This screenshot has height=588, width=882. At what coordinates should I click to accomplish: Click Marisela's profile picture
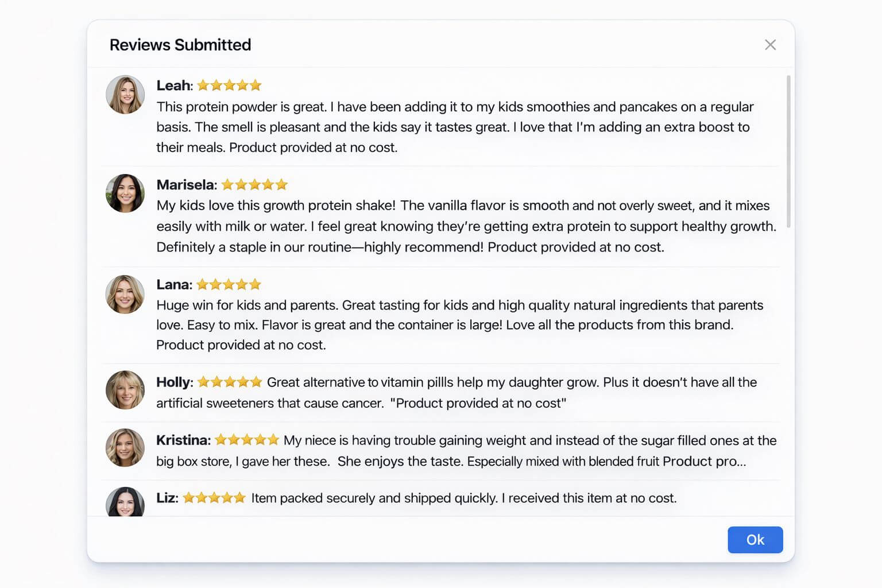pyautogui.click(x=125, y=194)
